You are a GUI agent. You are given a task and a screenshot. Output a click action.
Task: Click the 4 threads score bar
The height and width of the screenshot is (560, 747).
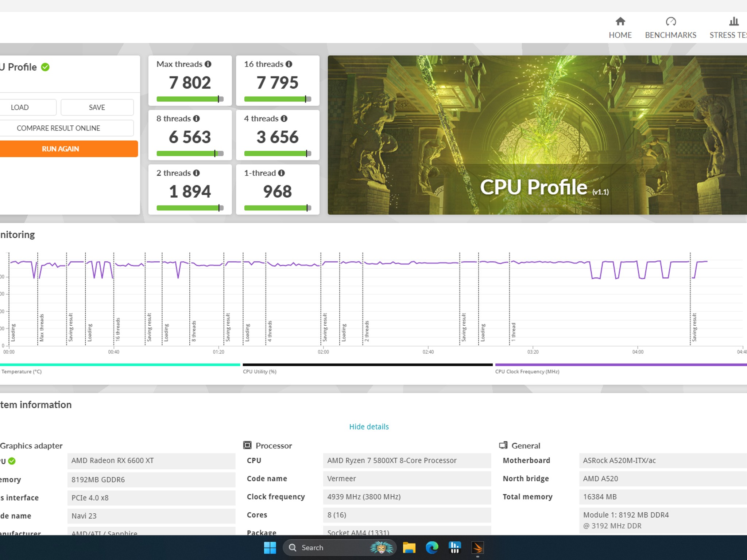pyautogui.click(x=278, y=153)
